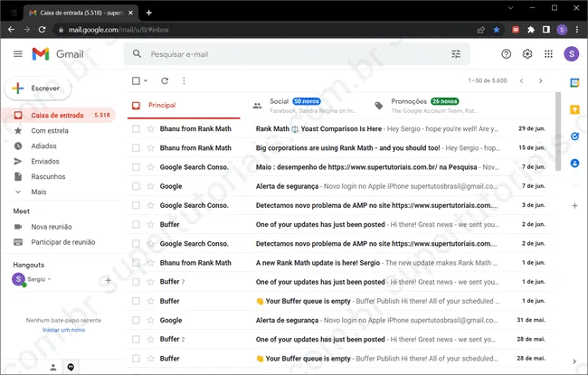The image size is (588, 375).
Task: Click the Pesquisar e-mail search field
Action: (x=296, y=54)
